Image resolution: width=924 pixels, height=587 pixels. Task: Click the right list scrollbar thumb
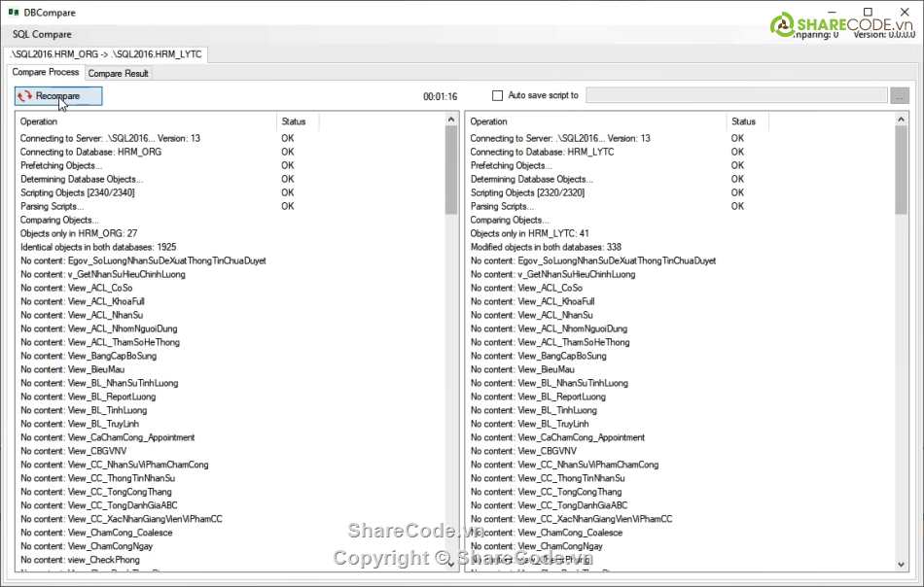click(901, 170)
